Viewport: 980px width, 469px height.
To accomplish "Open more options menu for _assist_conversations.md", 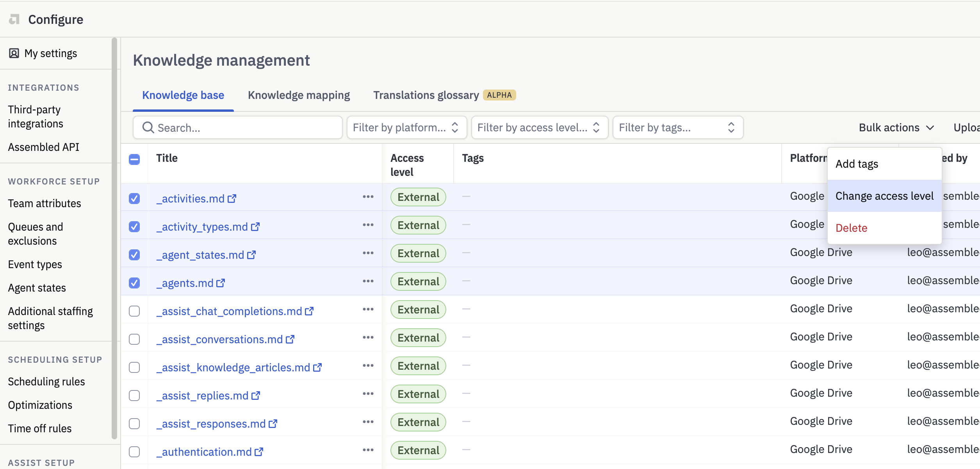I will coord(368,337).
